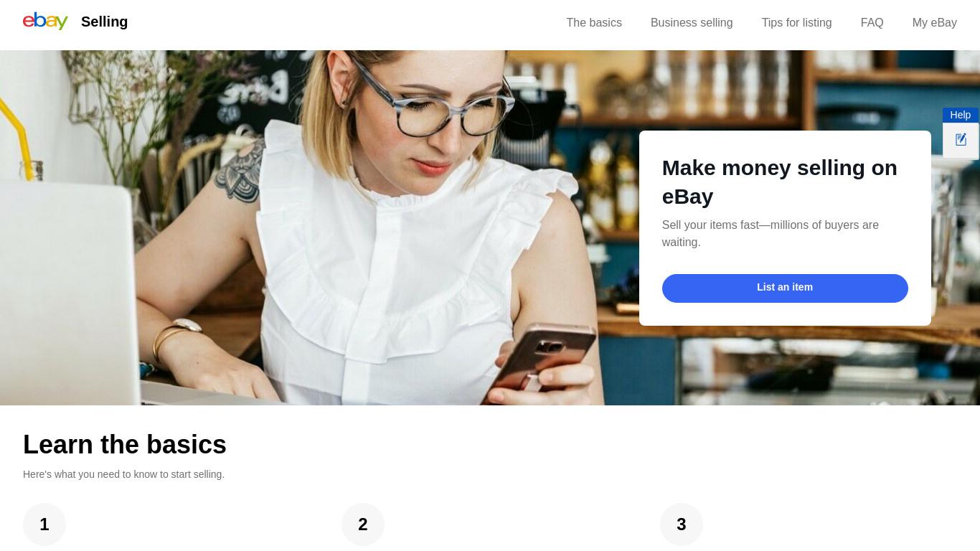This screenshot has height=551, width=980.
Task: Open Tips for listing page
Action: (x=796, y=23)
